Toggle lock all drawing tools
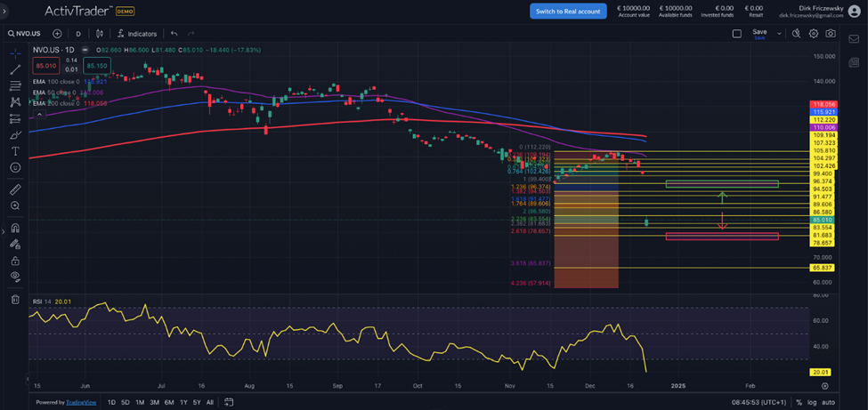This screenshot has width=868, height=410. [x=15, y=261]
